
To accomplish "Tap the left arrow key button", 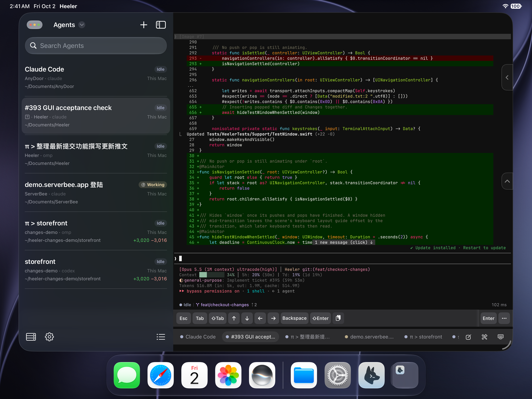I will [x=260, y=318].
